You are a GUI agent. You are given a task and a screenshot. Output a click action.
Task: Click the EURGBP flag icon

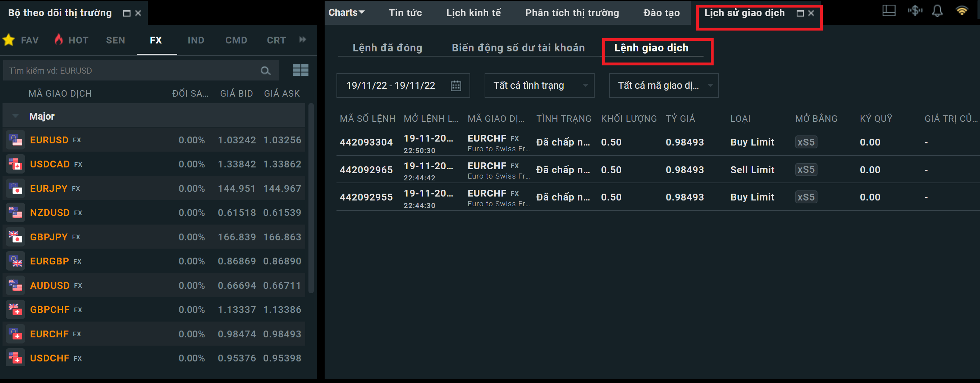[x=15, y=261]
